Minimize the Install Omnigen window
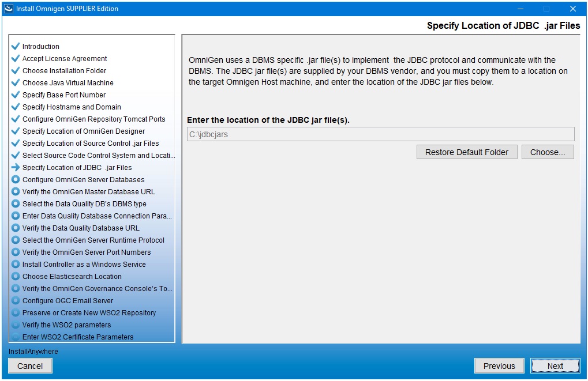The image size is (588, 381). [520, 8]
